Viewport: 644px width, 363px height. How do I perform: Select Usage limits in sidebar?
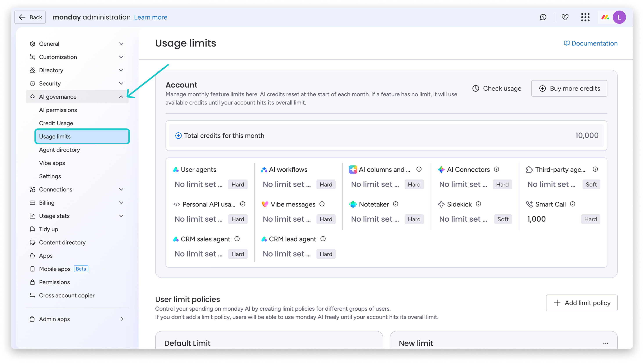click(82, 137)
